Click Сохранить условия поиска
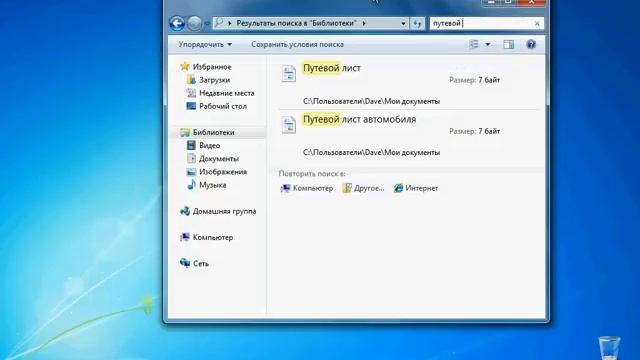The width and height of the screenshot is (640, 360). point(297,44)
